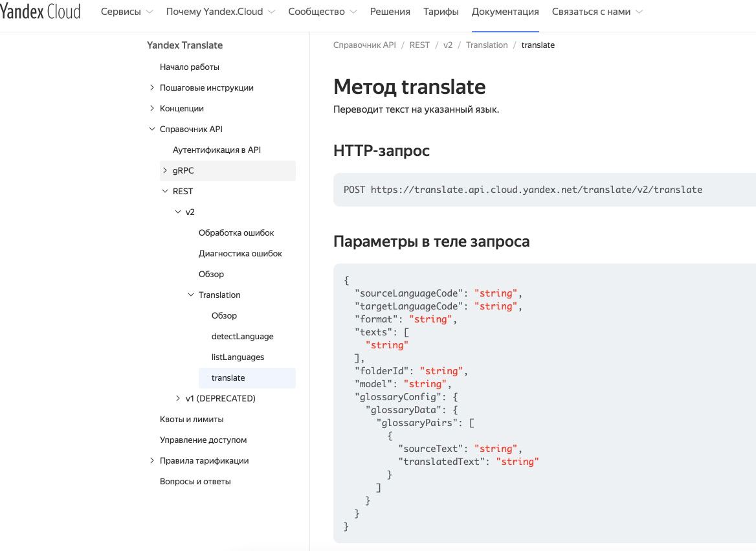This screenshot has height=551, width=756.
Task: Click the v2 breadcrumb
Action: 448,45
